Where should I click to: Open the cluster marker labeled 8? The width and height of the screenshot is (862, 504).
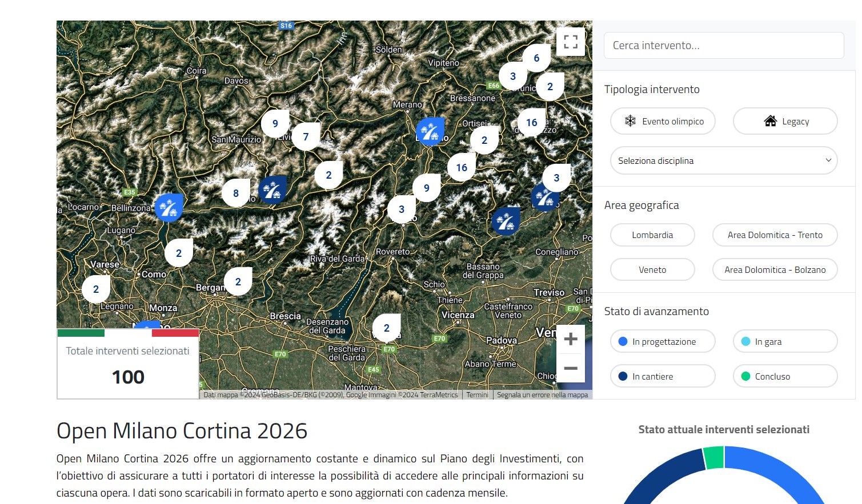coord(236,193)
